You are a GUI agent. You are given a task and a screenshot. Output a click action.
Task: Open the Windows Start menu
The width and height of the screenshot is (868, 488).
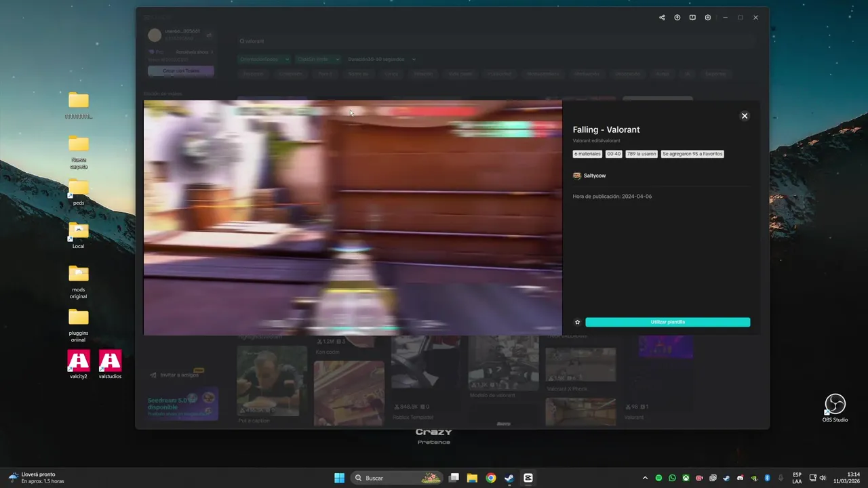[339, 478]
